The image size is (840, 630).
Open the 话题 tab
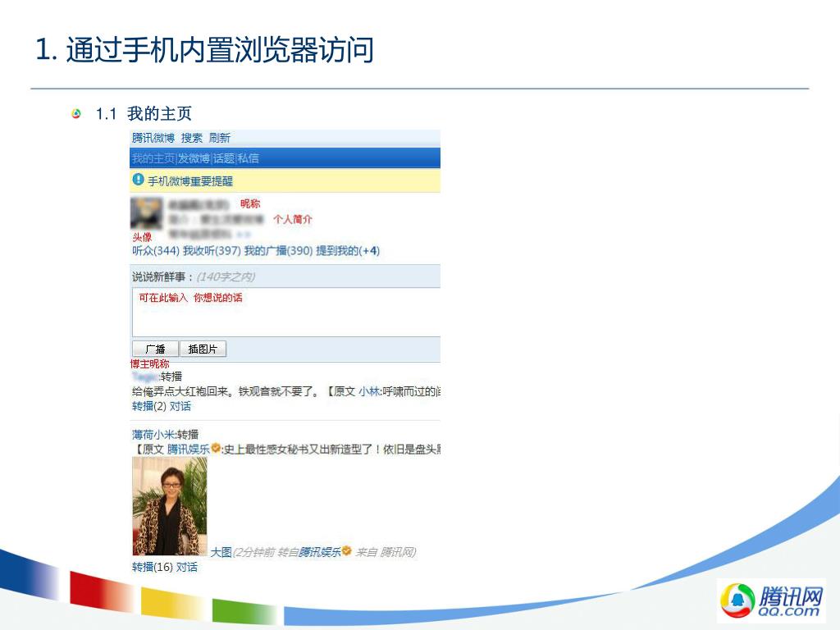pyautogui.click(x=224, y=158)
